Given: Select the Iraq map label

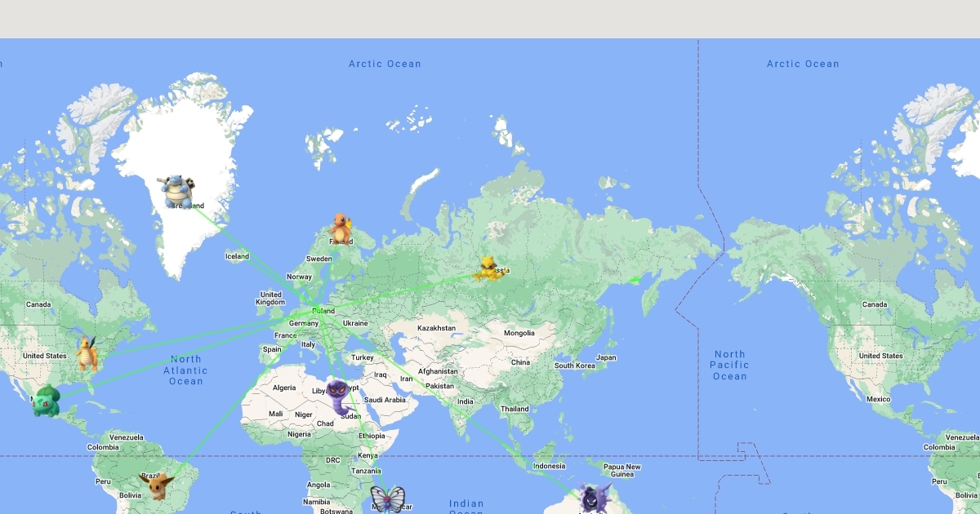Looking at the screenshot, I should [x=381, y=374].
